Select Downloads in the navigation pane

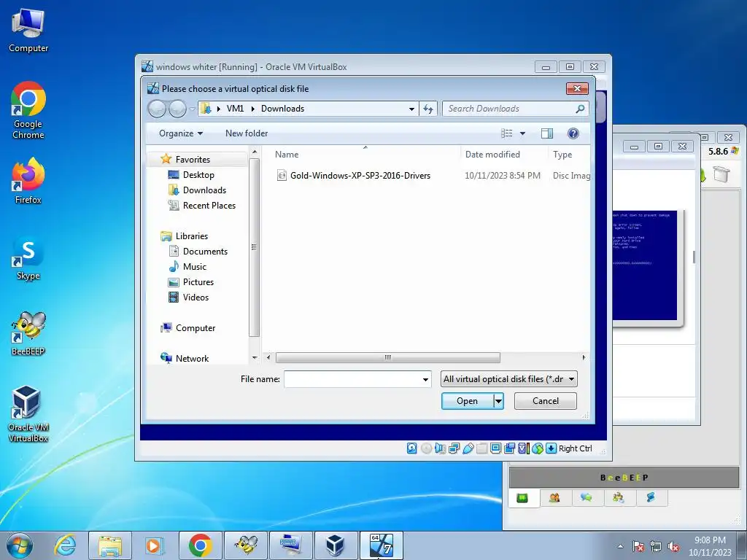[204, 190]
